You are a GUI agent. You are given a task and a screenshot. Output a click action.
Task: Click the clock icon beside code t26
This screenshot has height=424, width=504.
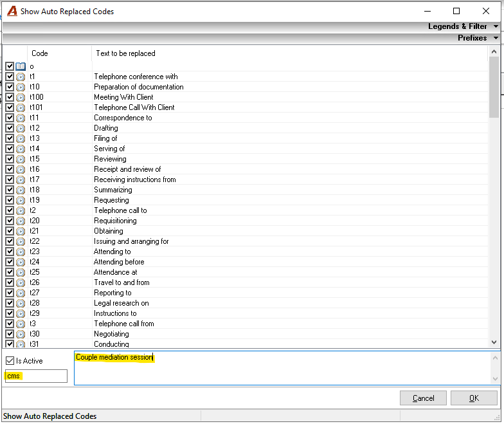pyautogui.click(x=21, y=283)
